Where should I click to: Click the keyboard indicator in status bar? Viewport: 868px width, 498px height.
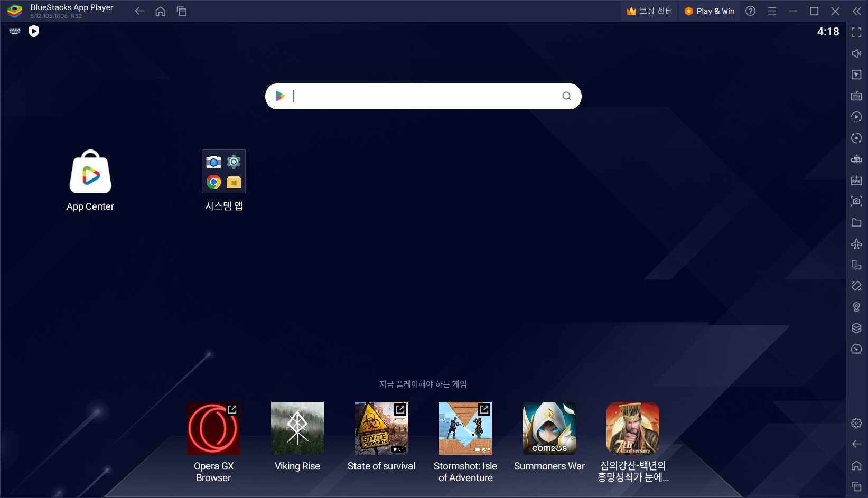click(15, 31)
